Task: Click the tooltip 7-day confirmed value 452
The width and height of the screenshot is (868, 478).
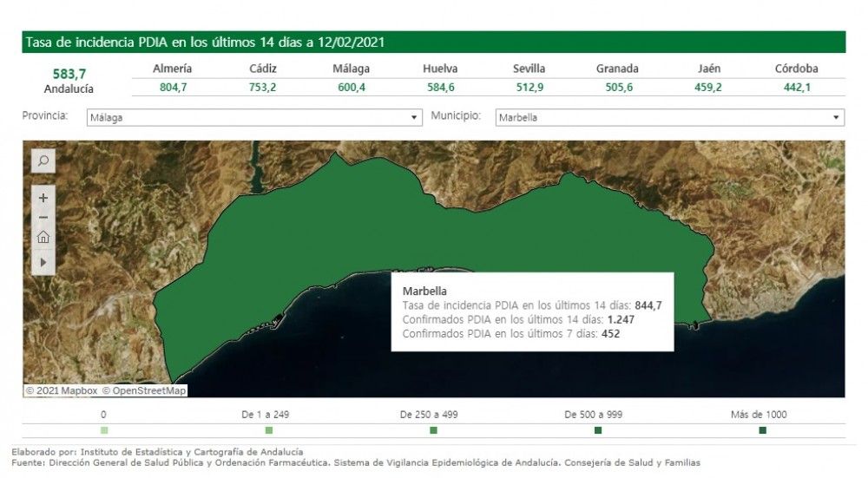Action: pos(610,334)
